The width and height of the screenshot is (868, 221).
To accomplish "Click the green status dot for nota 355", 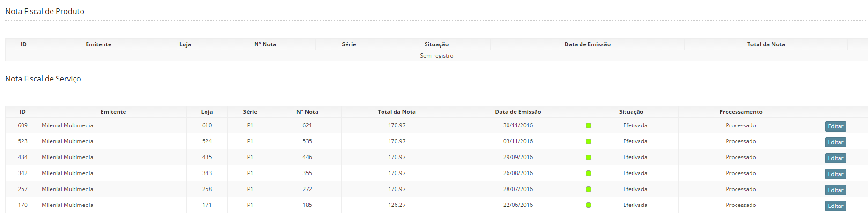I will 588,173.
